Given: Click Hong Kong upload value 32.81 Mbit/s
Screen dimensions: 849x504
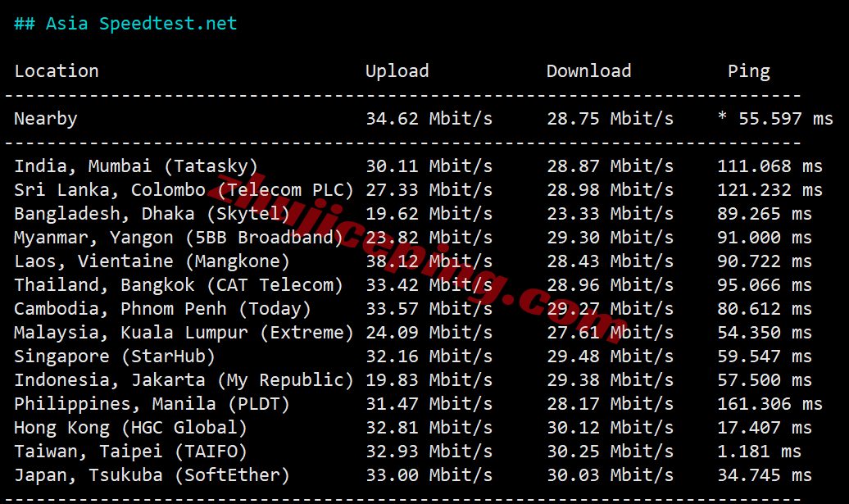Looking at the screenshot, I should coord(429,429).
